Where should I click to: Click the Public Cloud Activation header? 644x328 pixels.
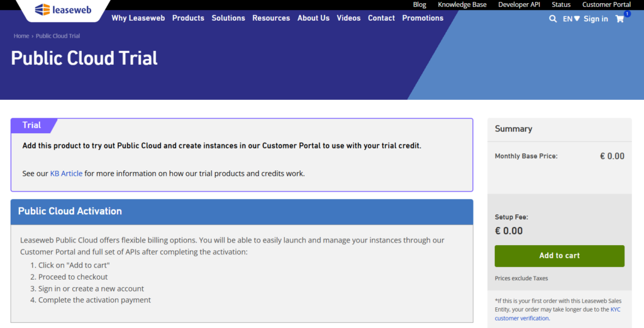click(242, 212)
